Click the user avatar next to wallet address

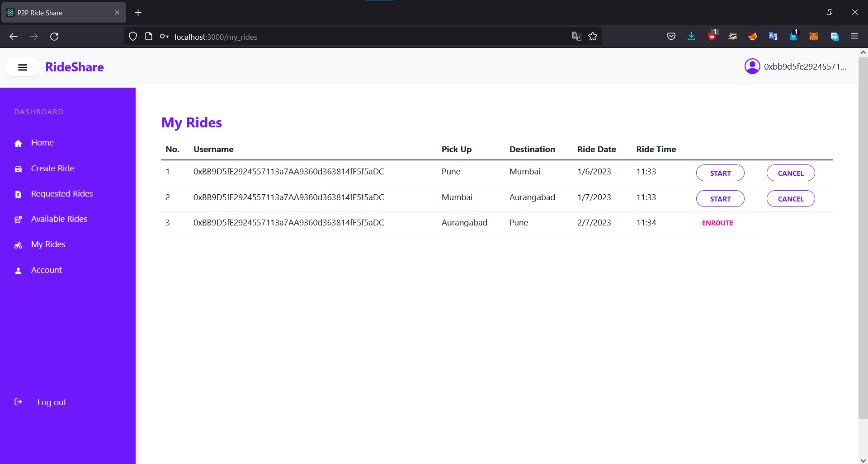752,66
